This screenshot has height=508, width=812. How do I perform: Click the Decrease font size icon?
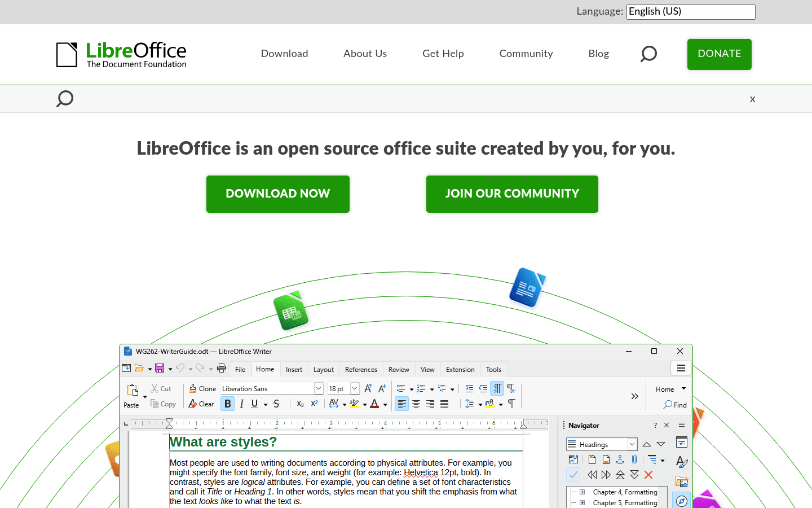382,388
